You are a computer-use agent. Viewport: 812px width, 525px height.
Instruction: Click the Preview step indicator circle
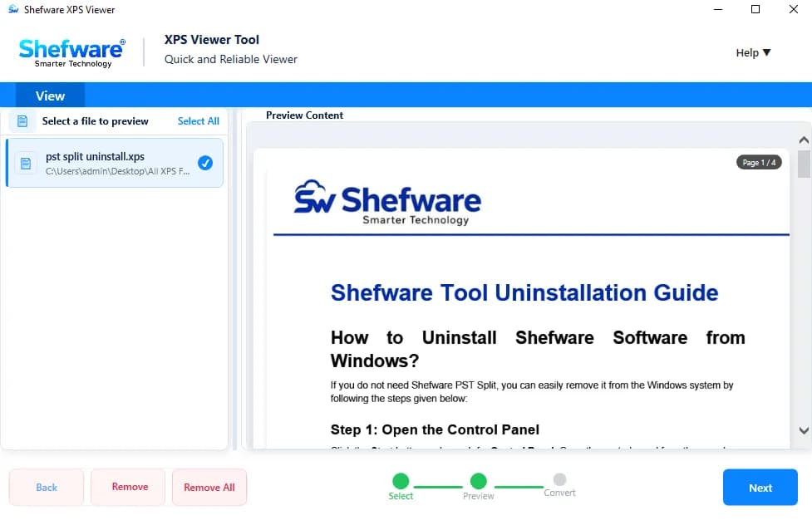(x=479, y=481)
